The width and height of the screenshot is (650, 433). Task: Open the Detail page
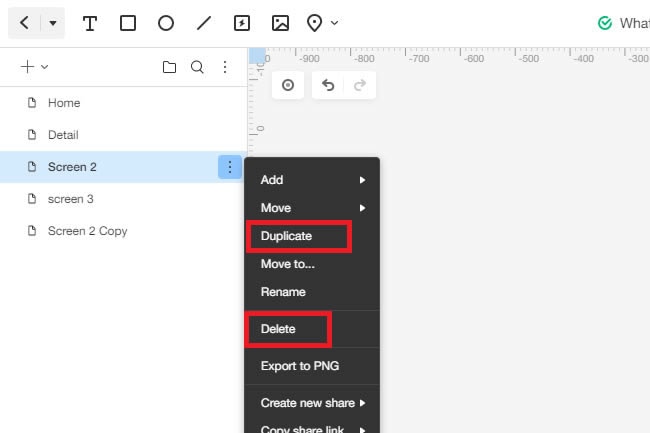point(124,135)
